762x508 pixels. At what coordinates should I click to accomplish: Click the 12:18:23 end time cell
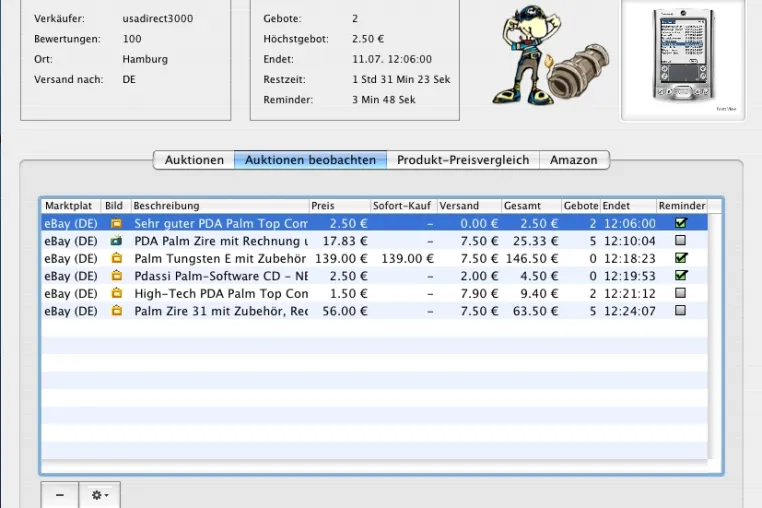pyautogui.click(x=630, y=259)
